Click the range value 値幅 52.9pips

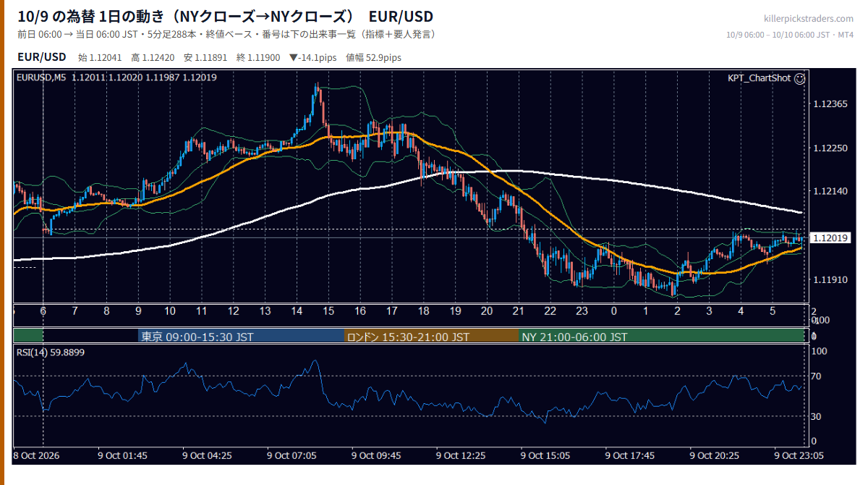[x=374, y=57]
